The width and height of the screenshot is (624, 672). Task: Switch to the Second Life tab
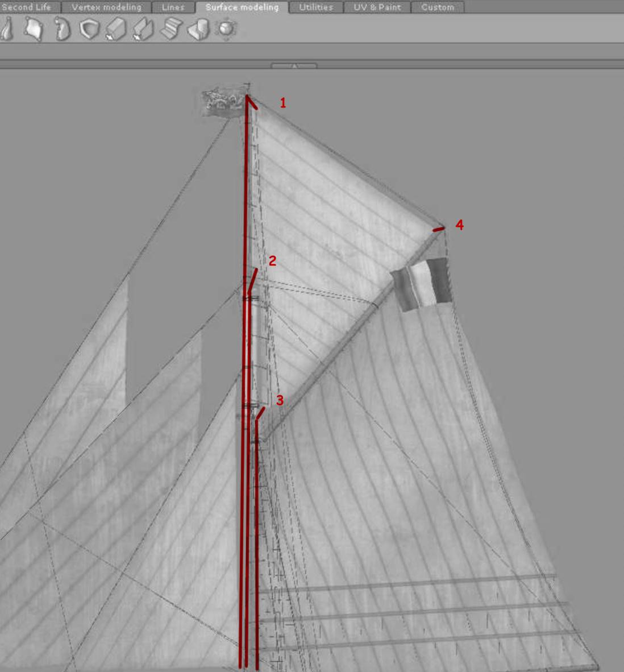coord(28,7)
